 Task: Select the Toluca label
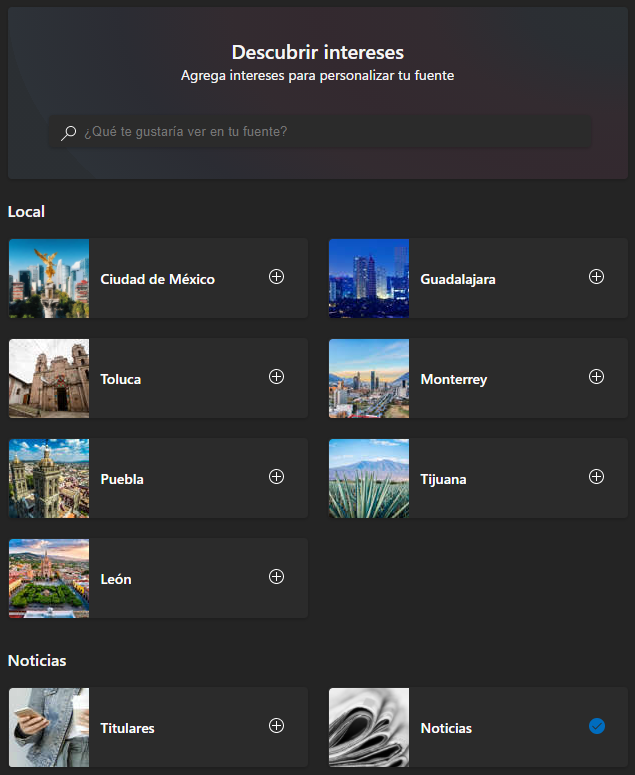pyautogui.click(x=121, y=379)
